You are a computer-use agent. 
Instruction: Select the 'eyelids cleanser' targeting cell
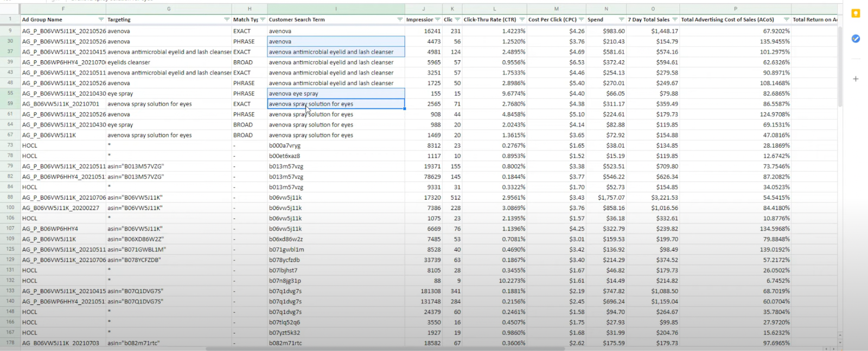(169, 62)
